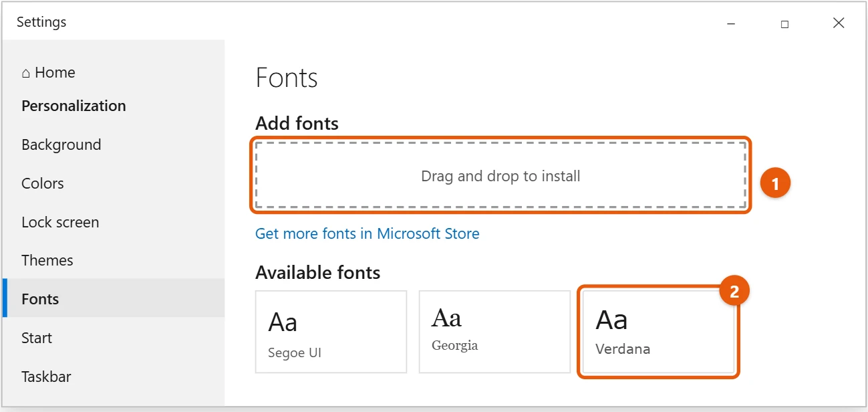Click the Add fonts heading
Screen dimensions: 868x412
click(x=297, y=123)
